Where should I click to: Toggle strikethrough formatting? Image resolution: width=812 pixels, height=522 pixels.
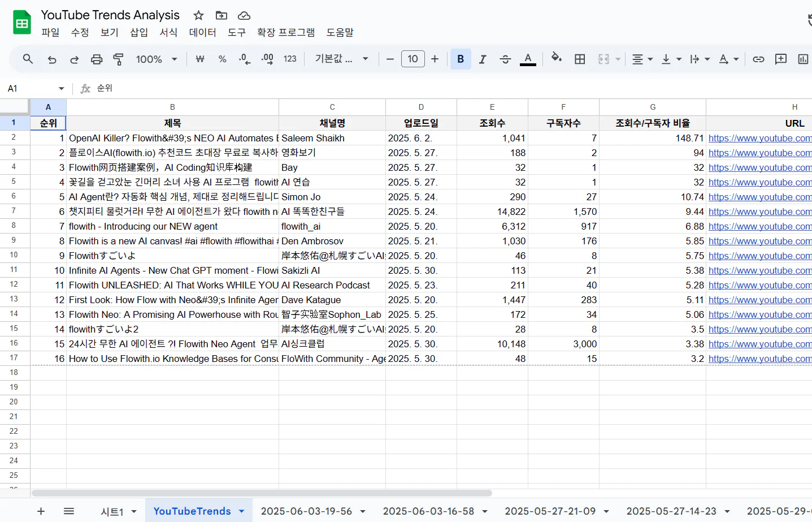click(505, 59)
